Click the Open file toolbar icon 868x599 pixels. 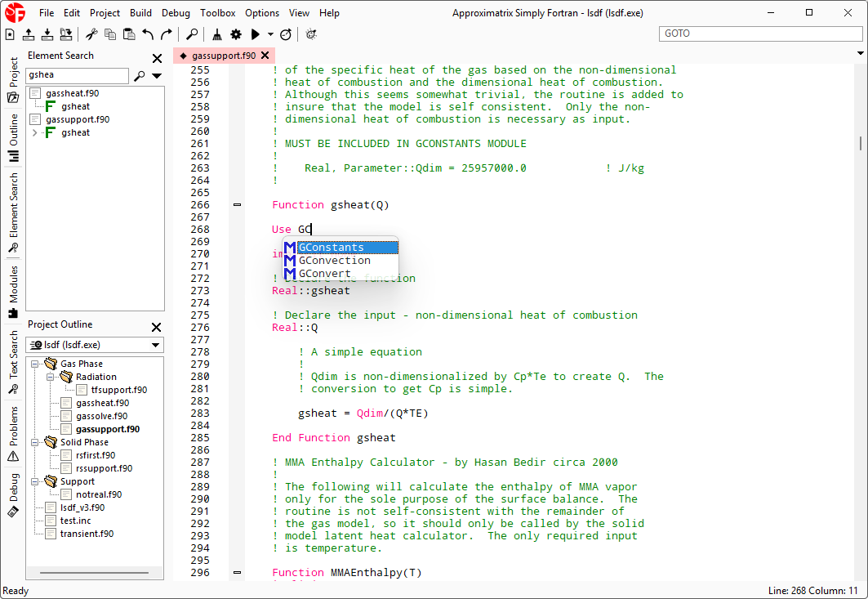[x=29, y=34]
